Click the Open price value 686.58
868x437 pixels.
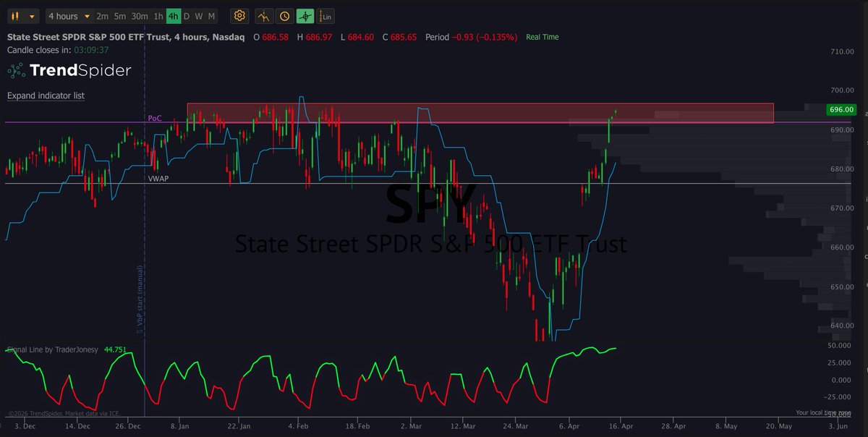coord(276,37)
